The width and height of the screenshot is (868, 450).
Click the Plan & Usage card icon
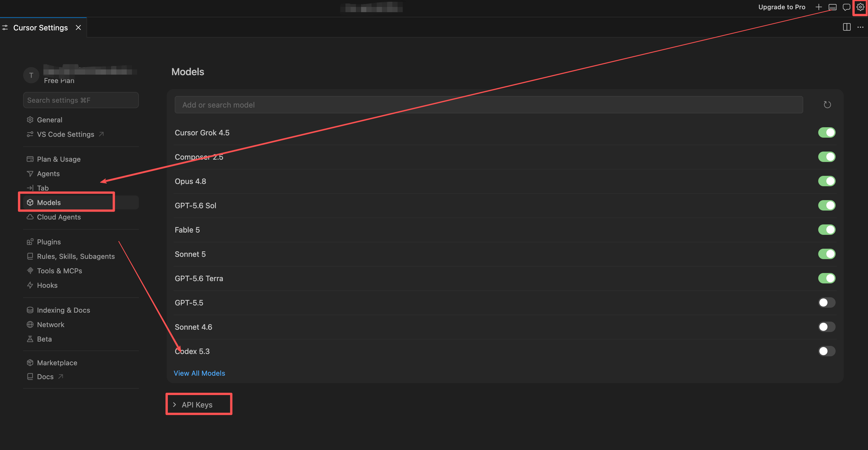coord(30,159)
